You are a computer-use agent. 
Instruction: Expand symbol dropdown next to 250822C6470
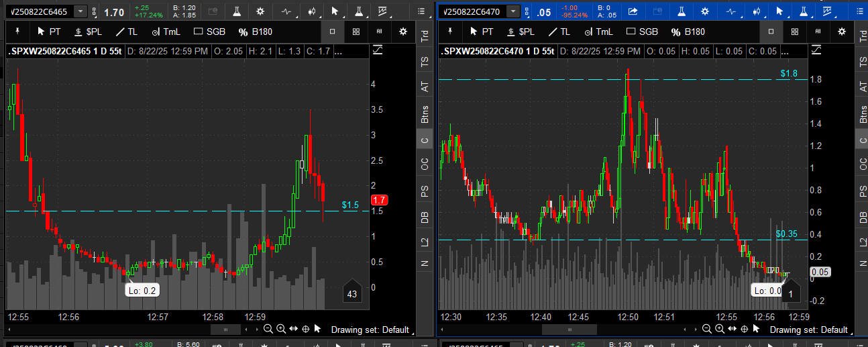(513, 11)
